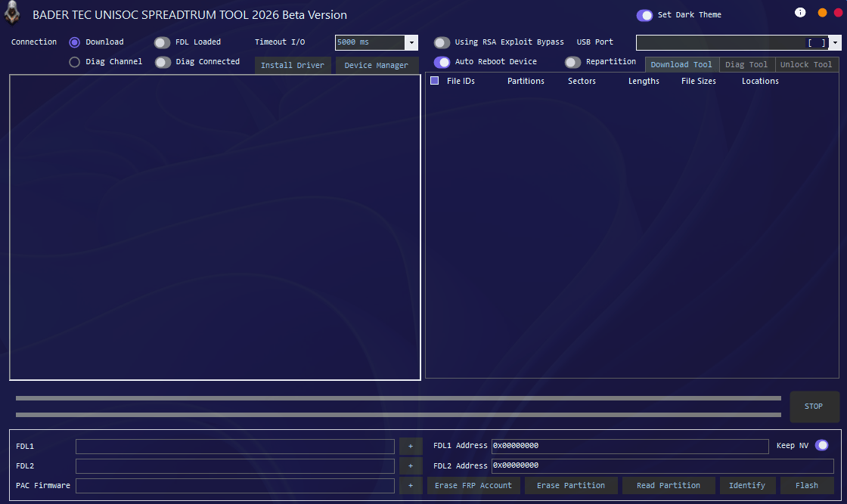Turn on the Repartition switch
Screen dimensions: 847x504
572,62
